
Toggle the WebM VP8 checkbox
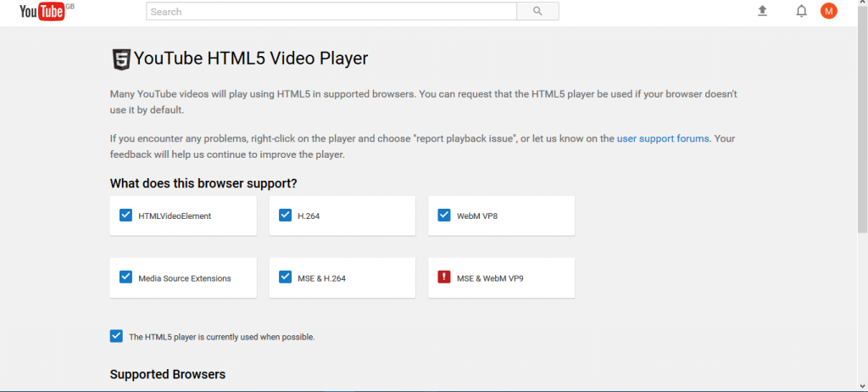point(444,215)
